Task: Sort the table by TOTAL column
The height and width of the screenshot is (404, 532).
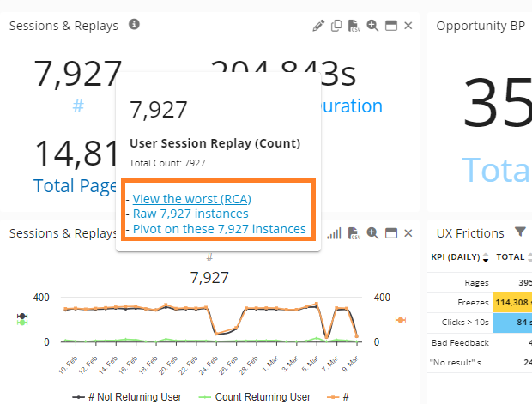Action: (x=511, y=257)
